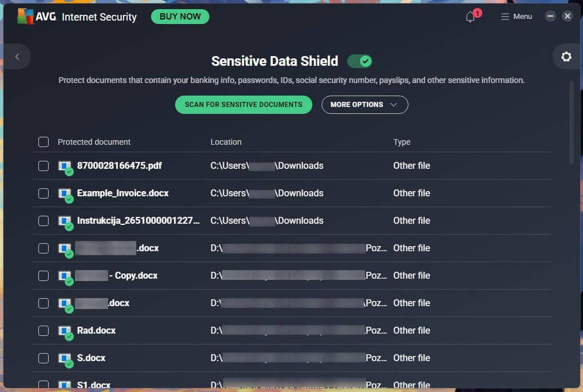Click 'Other file' type for Rad.docx

point(411,330)
